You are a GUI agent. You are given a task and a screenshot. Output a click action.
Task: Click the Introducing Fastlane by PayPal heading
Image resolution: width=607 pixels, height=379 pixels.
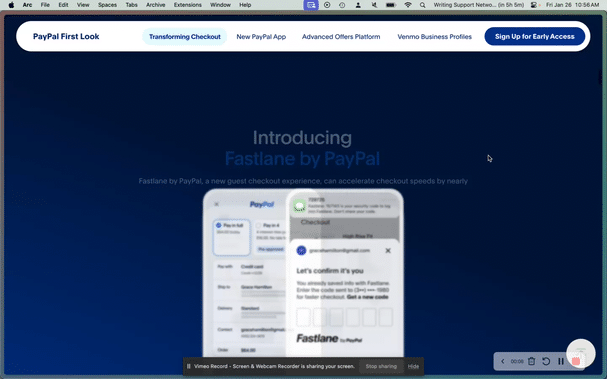point(302,148)
